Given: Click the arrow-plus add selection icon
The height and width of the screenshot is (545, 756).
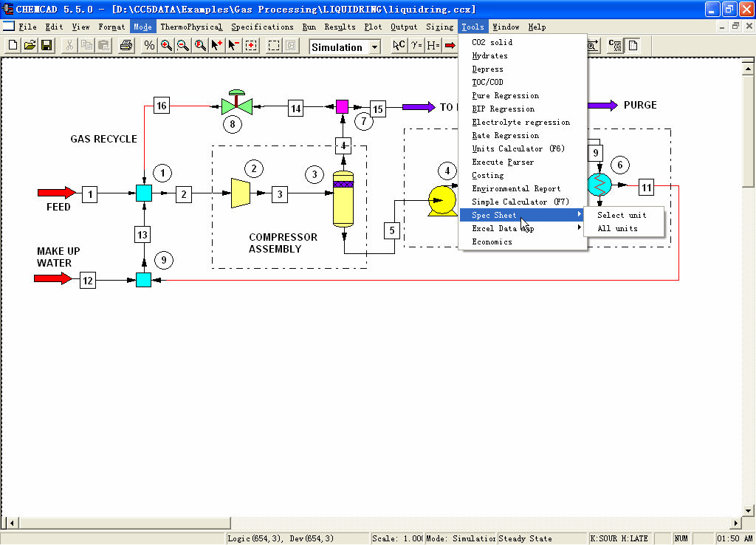Looking at the screenshot, I should click(217, 45).
